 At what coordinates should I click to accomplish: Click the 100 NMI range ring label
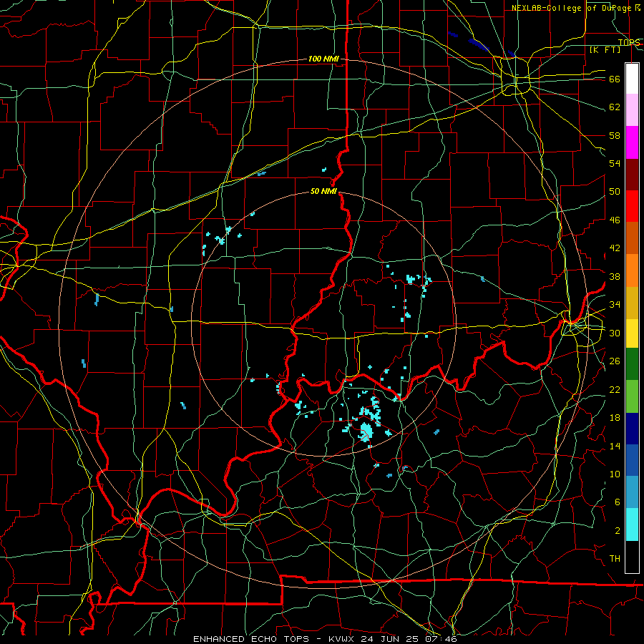click(323, 59)
